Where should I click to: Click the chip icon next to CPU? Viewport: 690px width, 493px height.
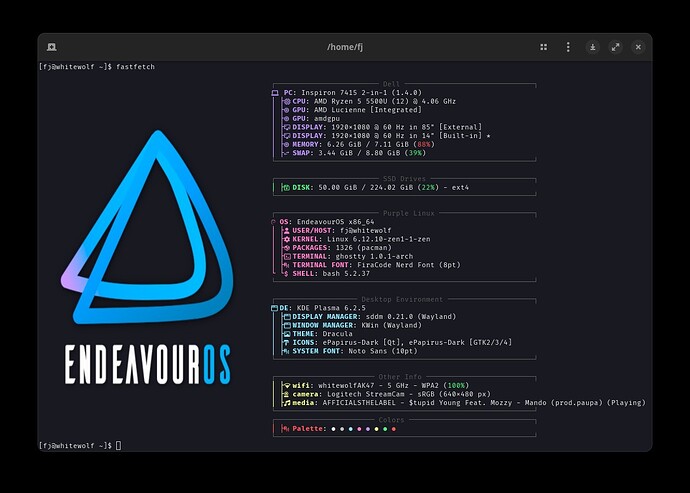point(286,101)
